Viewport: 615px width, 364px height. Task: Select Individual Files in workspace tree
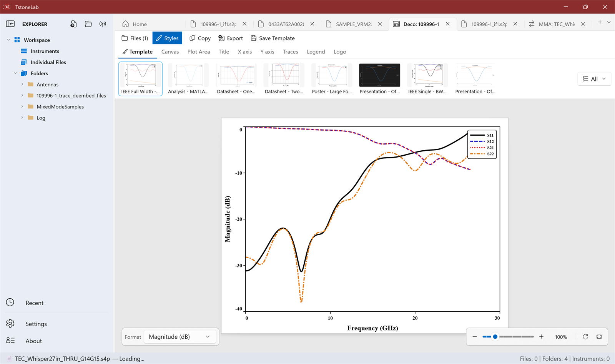[48, 62]
